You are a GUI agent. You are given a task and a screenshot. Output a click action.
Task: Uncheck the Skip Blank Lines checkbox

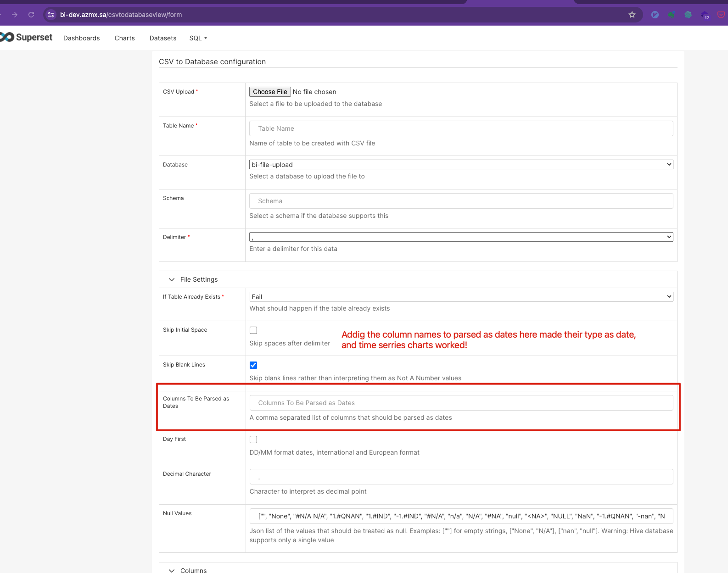tap(253, 365)
